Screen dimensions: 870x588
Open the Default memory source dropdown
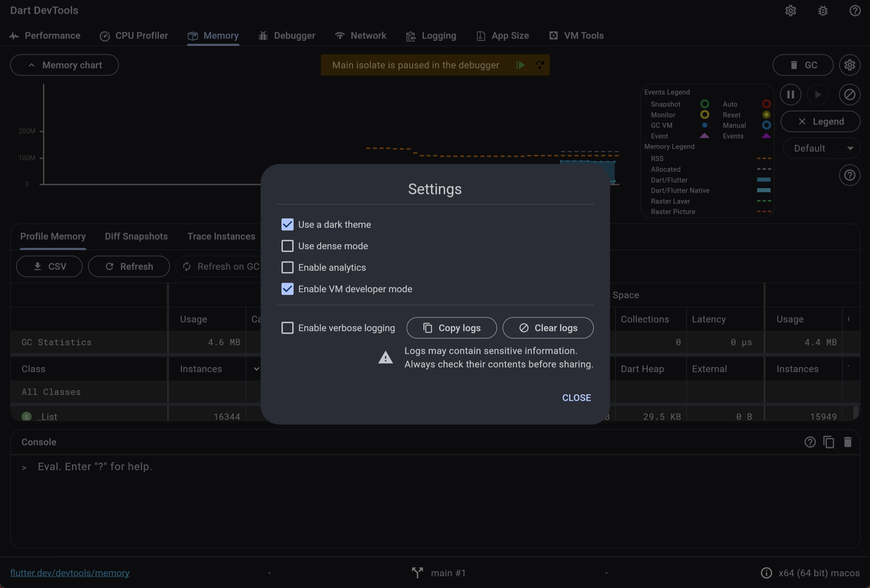[821, 148]
